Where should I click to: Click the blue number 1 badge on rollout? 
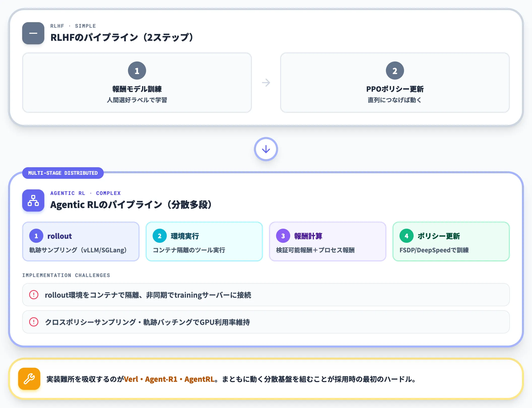coord(36,236)
